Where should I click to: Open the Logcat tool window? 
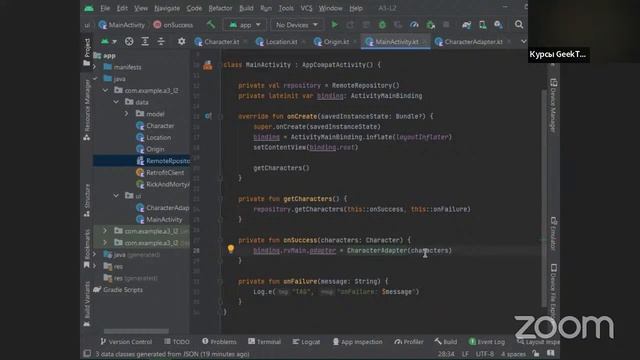point(307,342)
